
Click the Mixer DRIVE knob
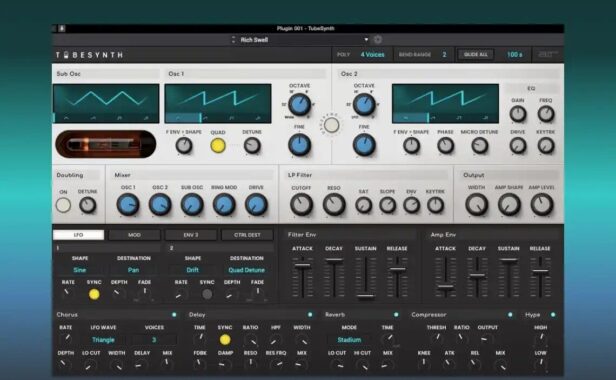(256, 205)
